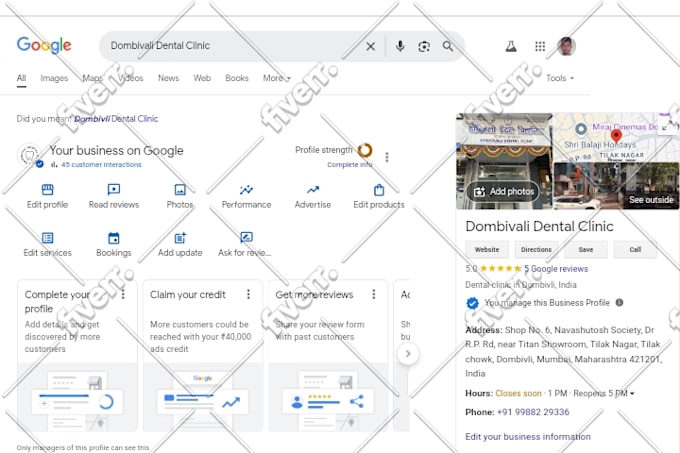Screen dimensions: 680x453
Task: Expand the business hours dropdown arrow
Action: pos(632,394)
